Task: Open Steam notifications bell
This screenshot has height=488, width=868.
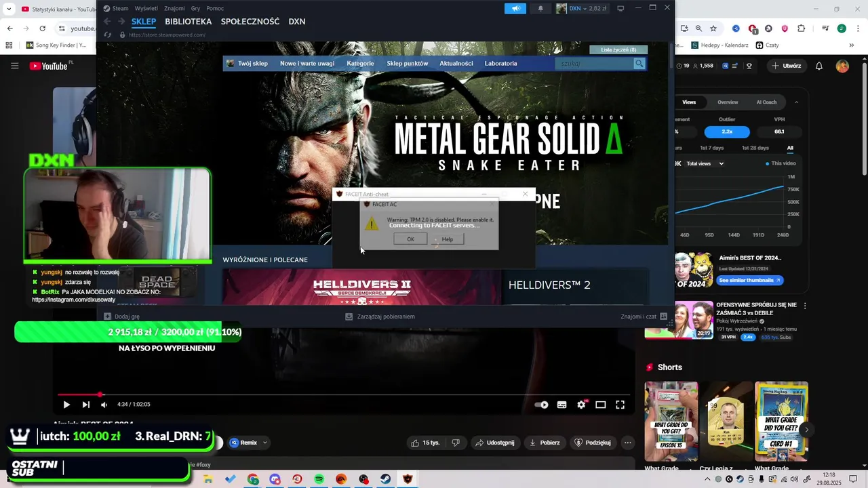Action: click(x=540, y=8)
